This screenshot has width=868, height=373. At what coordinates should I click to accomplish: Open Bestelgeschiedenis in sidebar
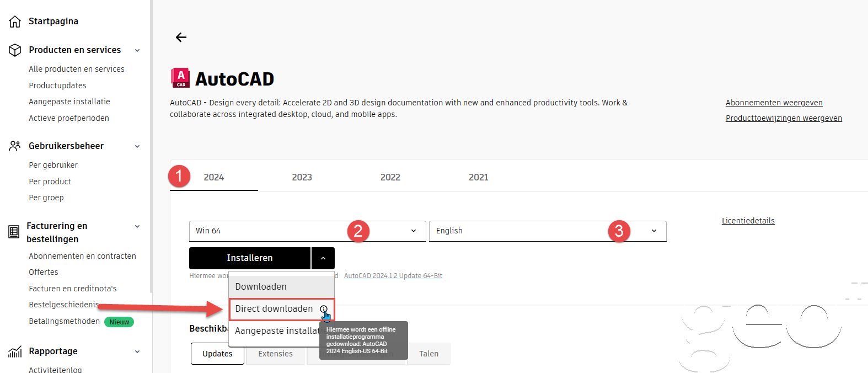[64, 305]
